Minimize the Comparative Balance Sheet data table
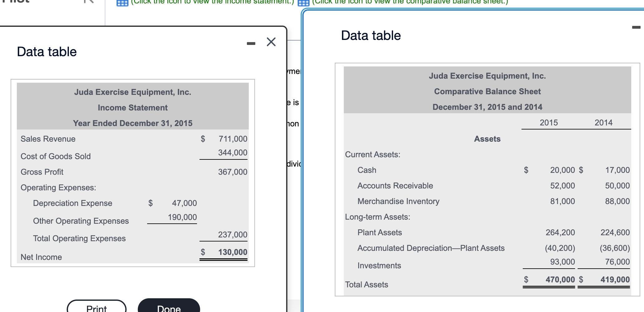 [x=636, y=27]
